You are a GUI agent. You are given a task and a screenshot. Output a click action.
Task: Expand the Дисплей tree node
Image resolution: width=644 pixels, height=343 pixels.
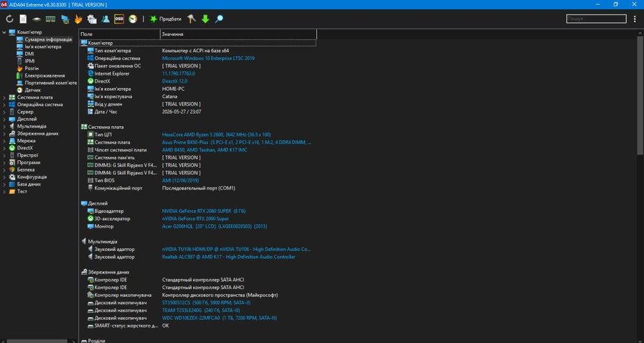coord(4,119)
